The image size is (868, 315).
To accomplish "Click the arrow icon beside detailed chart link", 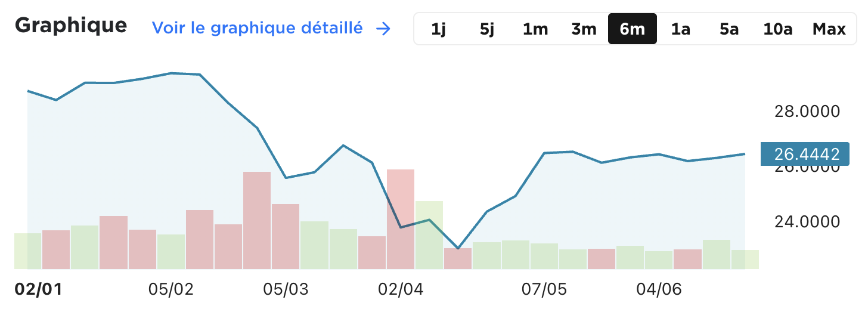I will [x=383, y=29].
